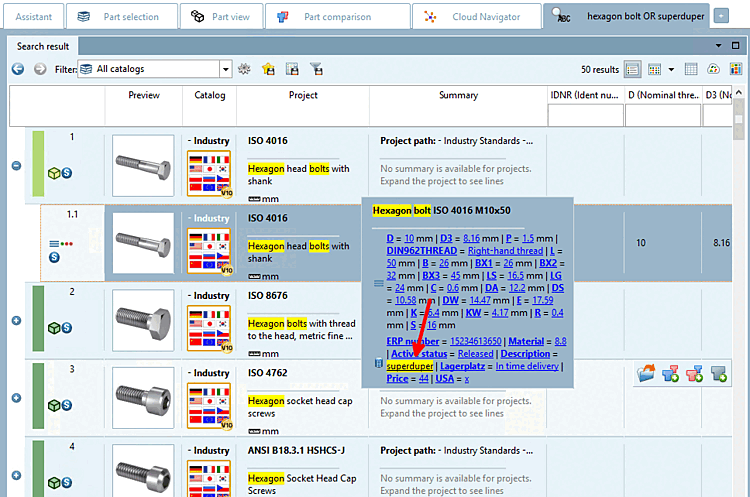Click the blue S icon in row 2
The image size is (750, 497).
point(67,328)
